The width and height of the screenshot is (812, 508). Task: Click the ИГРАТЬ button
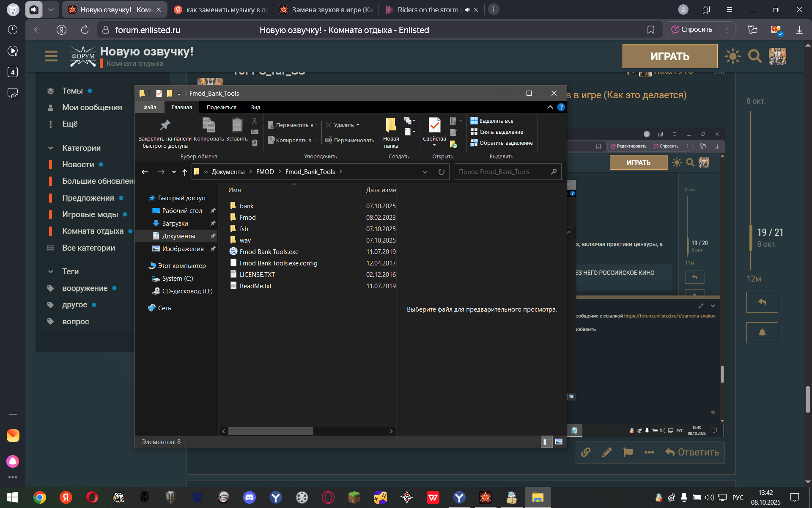669,56
